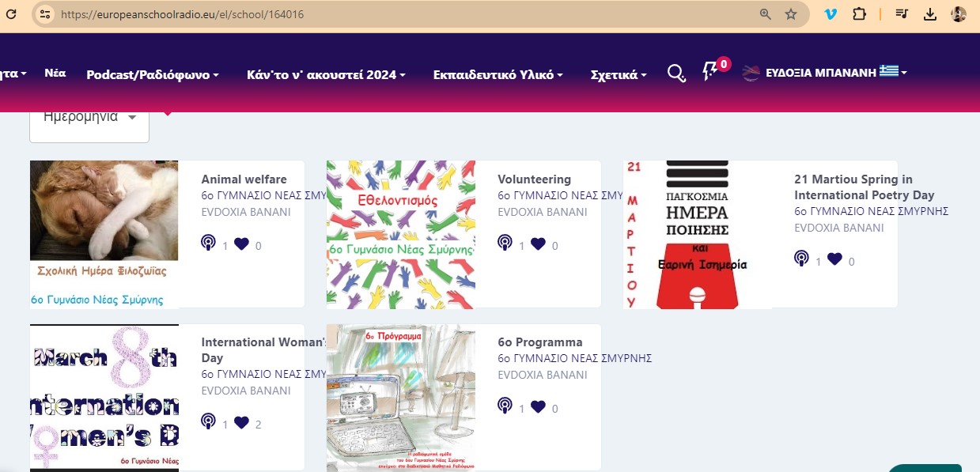Click the listens icon on International Woman's Day card

point(208,422)
